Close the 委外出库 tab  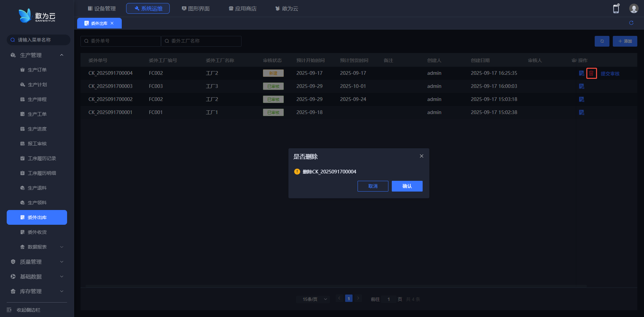tap(112, 23)
